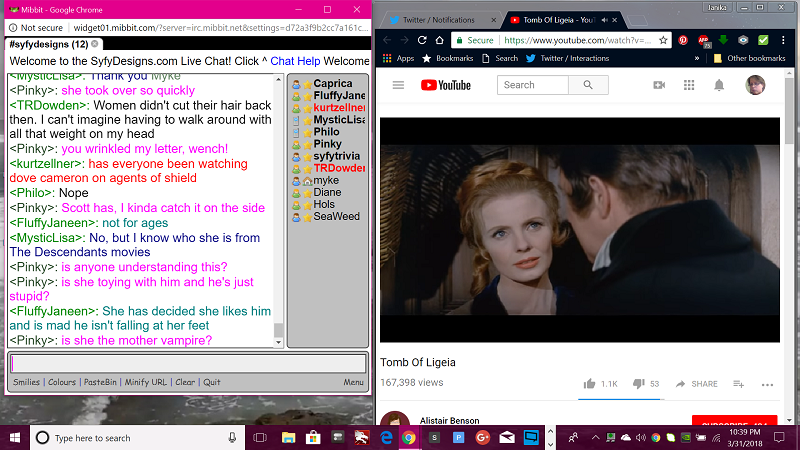Open the Chat Help link
The width and height of the screenshot is (800, 450).
point(295,61)
